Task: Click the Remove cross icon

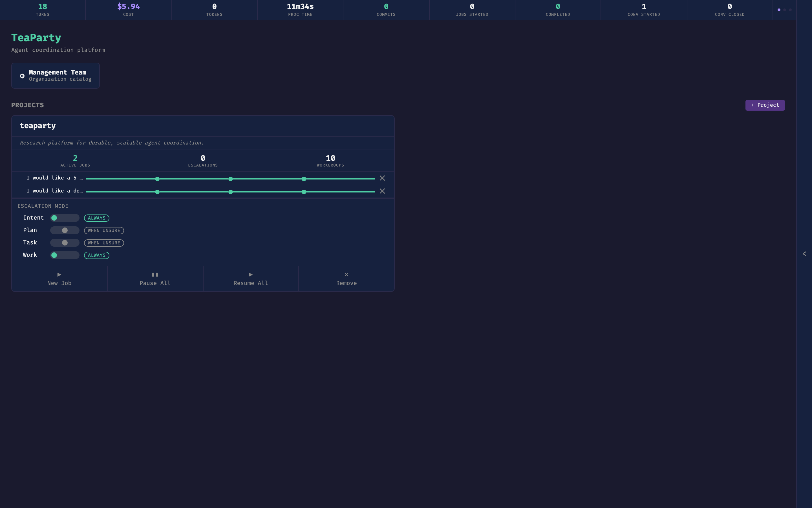Action: [x=347, y=275]
